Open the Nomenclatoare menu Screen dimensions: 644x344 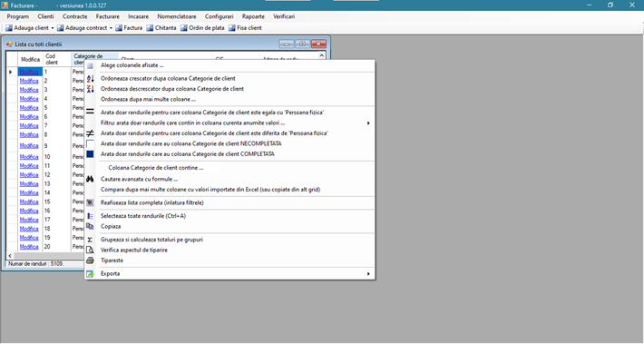point(177,16)
